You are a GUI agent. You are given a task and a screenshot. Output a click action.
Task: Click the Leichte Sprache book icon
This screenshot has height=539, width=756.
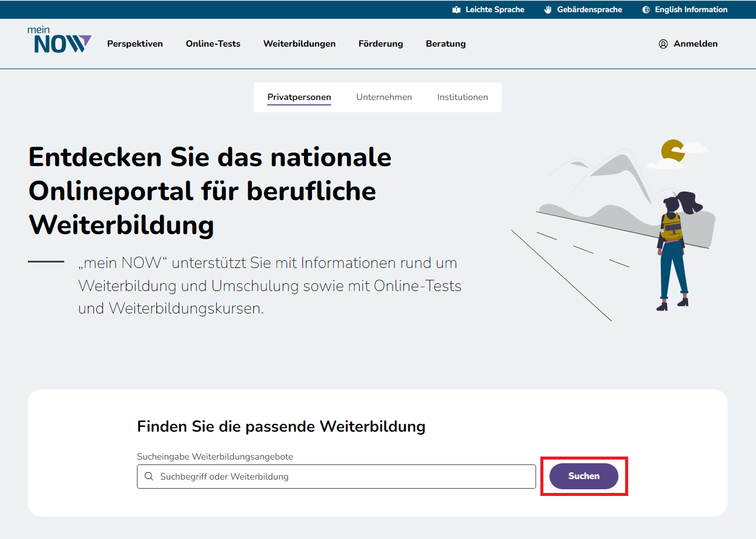pos(456,10)
